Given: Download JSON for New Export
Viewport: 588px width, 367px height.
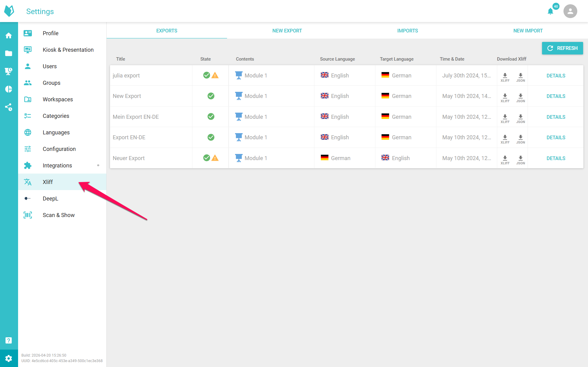Looking at the screenshot, I should (520, 98).
